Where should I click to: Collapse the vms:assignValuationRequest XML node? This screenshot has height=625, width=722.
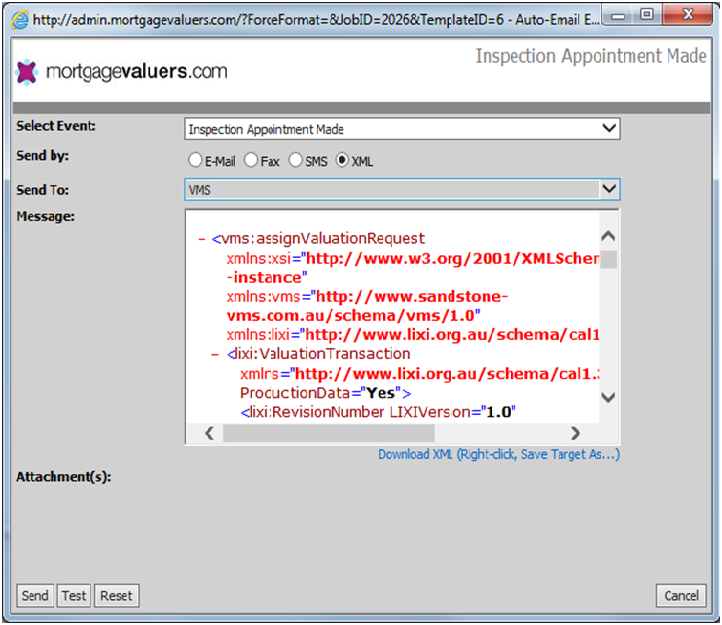tap(202, 239)
